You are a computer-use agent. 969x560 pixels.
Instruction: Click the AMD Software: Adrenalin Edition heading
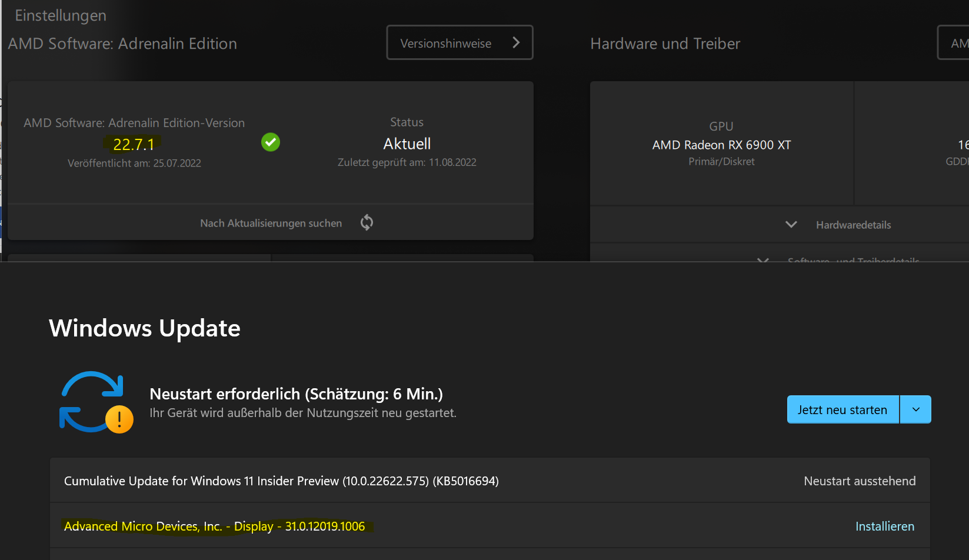pos(122,44)
